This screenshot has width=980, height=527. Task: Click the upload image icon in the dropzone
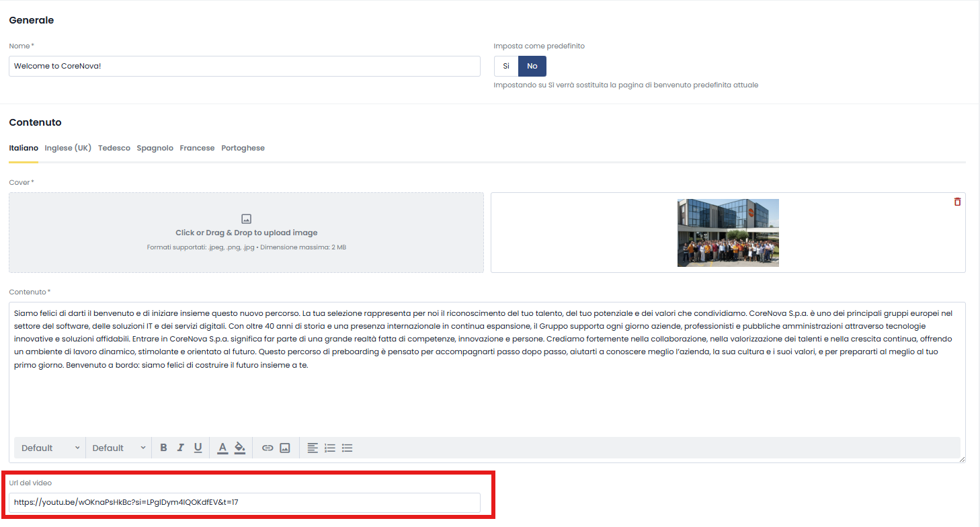tap(246, 218)
